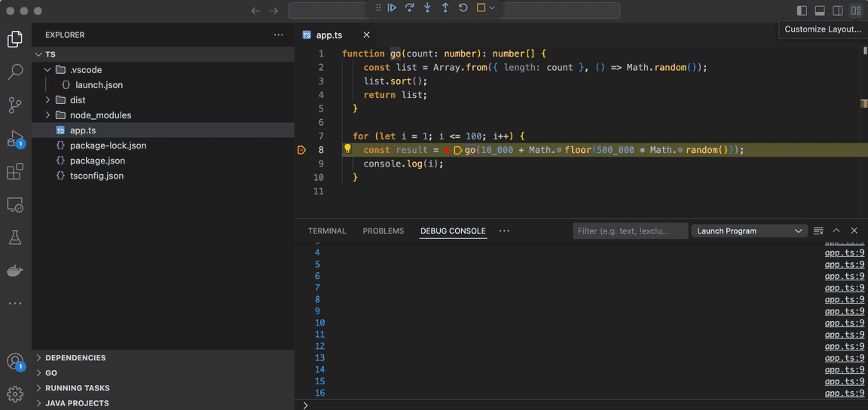868x410 pixels.
Task: Switch to the PROBLEMS tab
Action: [383, 231]
